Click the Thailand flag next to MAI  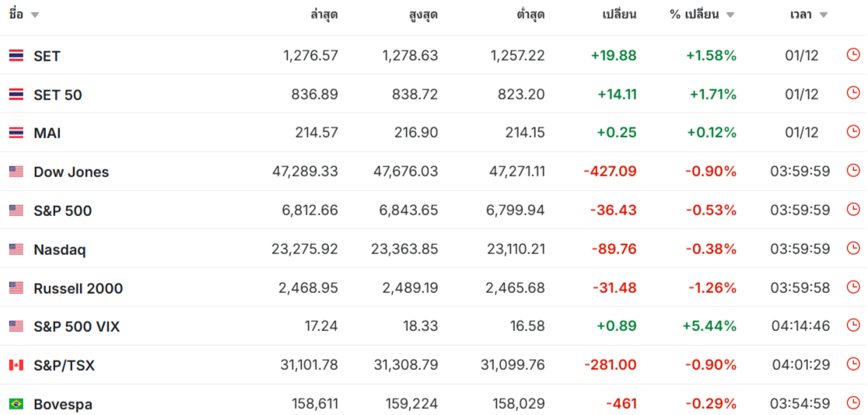16,133
